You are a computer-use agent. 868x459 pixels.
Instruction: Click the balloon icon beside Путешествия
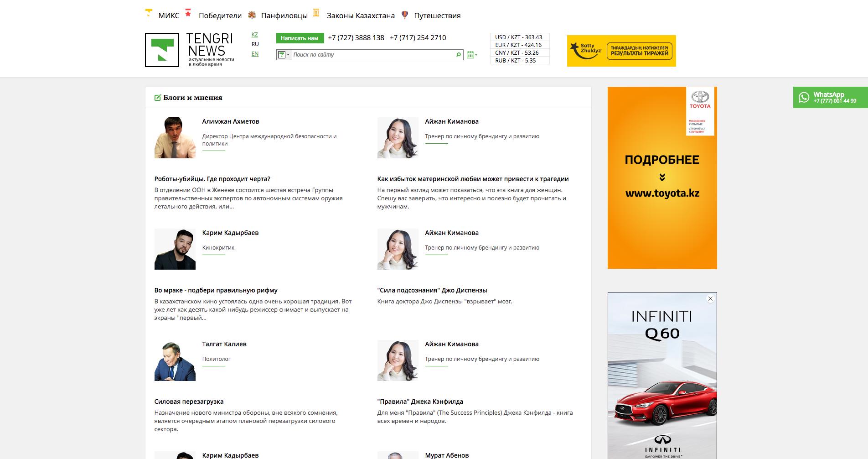click(404, 15)
